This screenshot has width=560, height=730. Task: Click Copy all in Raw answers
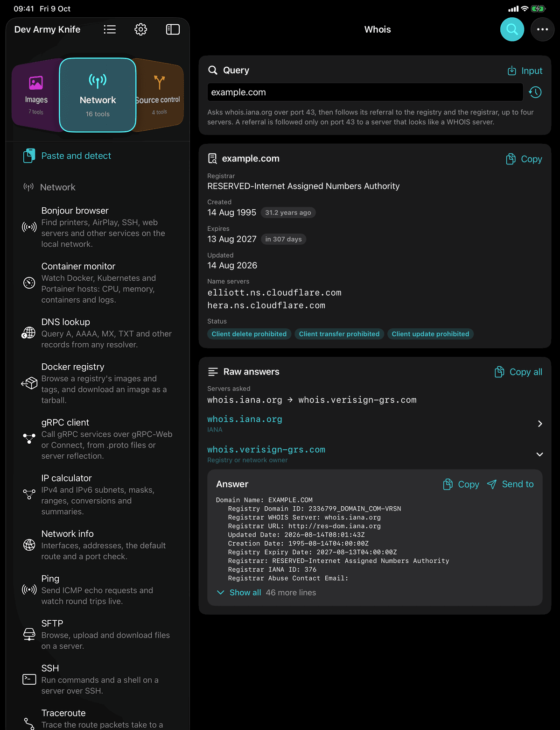coord(518,372)
